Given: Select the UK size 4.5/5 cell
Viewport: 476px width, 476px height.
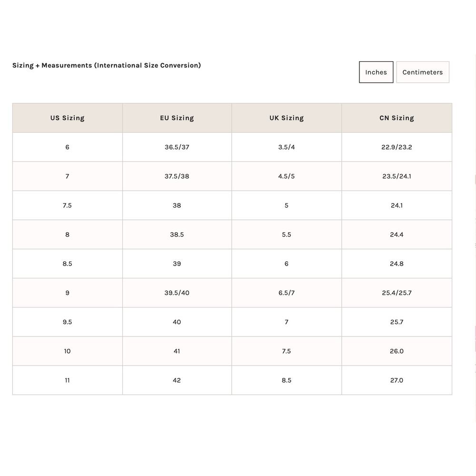Looking at the screenshot, I should point(287,176).
